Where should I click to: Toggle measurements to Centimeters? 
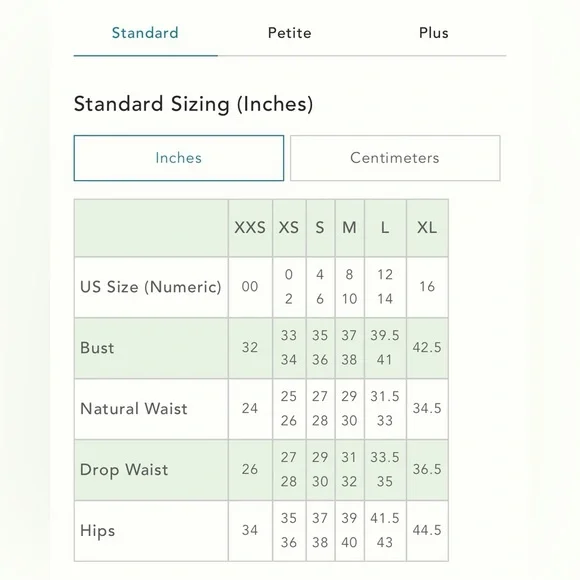(x=395, y=158)
